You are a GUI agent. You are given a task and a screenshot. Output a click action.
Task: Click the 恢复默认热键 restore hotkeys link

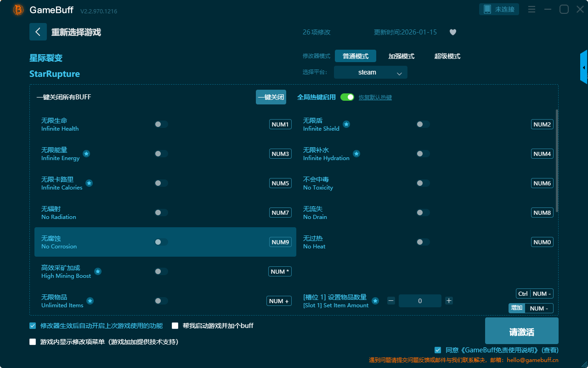click(x=375, y=98)
